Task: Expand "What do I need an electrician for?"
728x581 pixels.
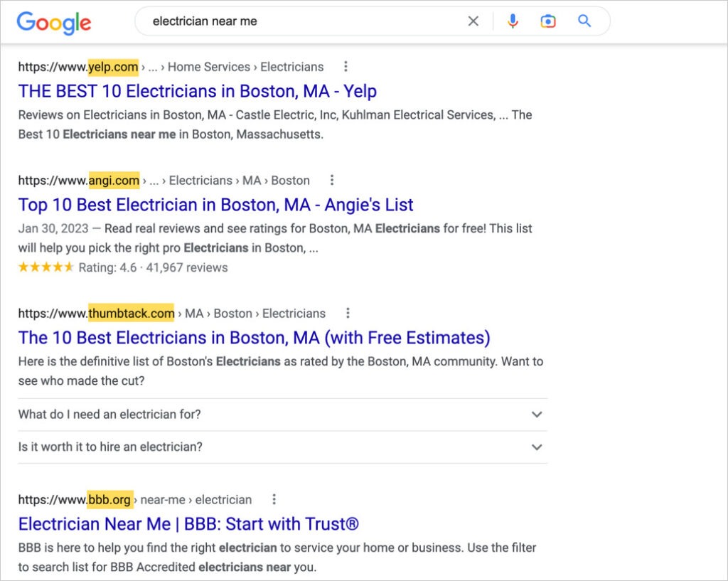Action: click(537, 414)
